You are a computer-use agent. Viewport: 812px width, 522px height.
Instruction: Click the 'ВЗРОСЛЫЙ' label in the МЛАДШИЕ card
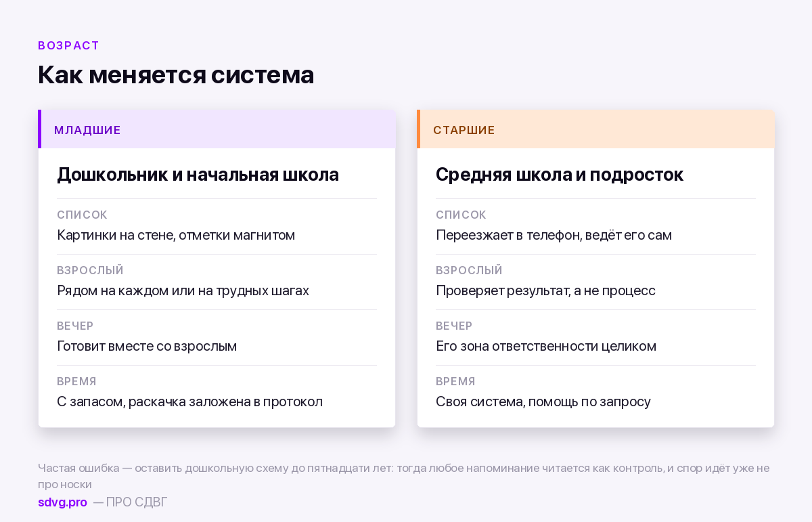click(90, 270)
